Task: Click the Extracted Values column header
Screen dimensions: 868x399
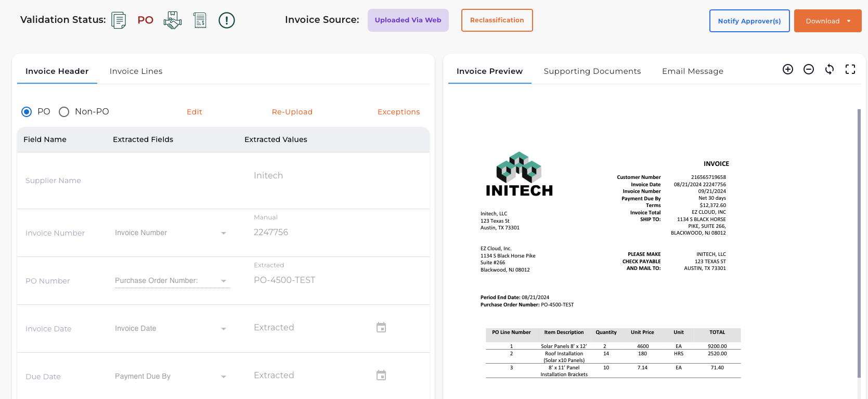Action: click(276, 139)
